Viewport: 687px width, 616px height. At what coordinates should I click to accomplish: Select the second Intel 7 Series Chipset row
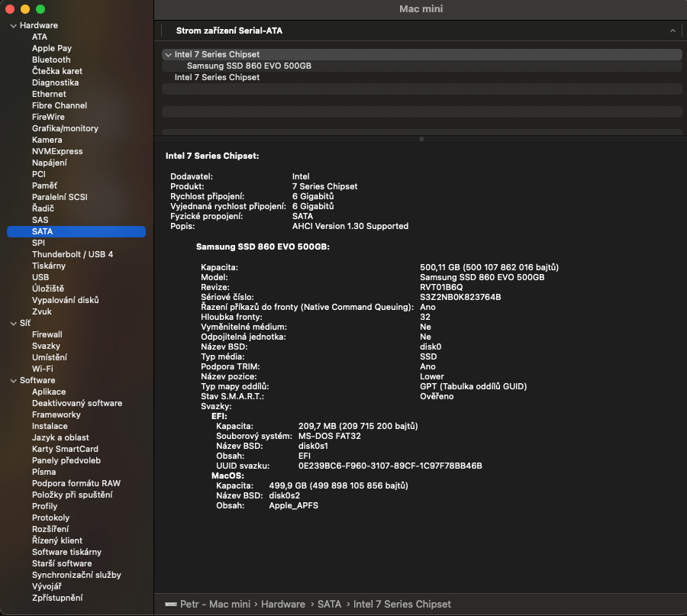pos(217,77)
